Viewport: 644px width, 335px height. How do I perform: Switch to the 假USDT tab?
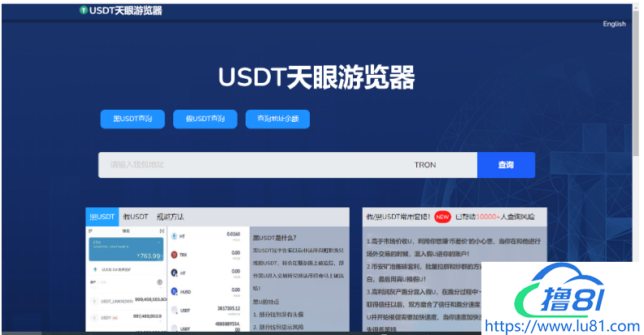(x=135, y=217)
